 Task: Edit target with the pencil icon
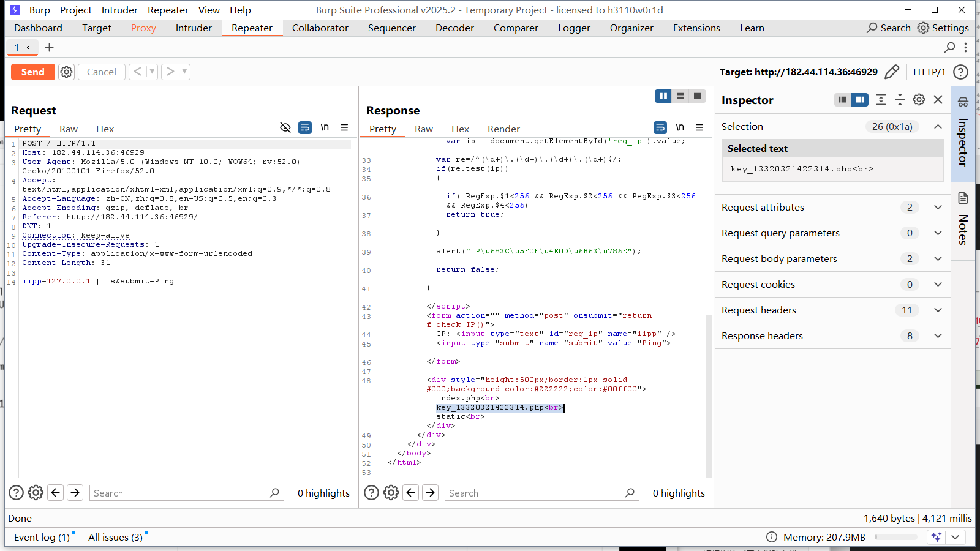[892, 72]
